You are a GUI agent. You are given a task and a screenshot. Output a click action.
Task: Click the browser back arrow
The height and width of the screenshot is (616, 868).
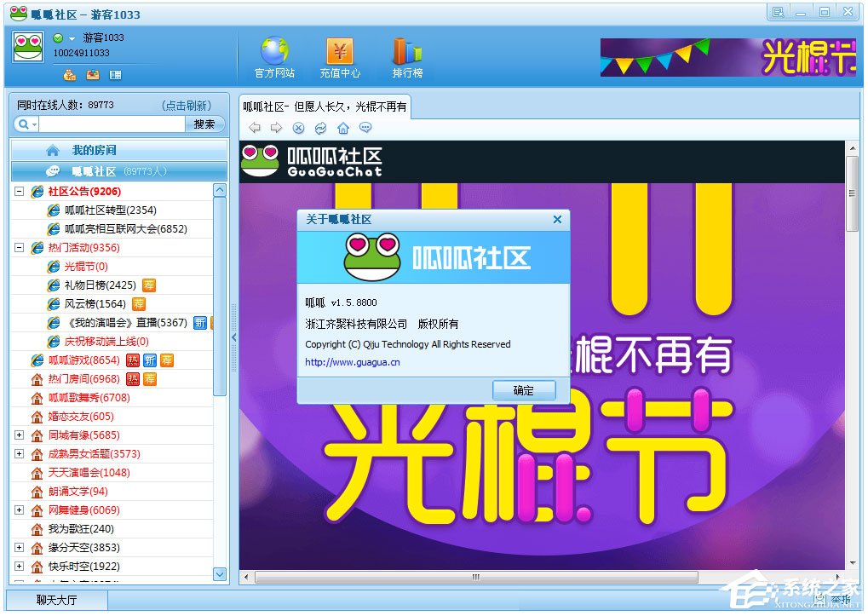(254, 128)
